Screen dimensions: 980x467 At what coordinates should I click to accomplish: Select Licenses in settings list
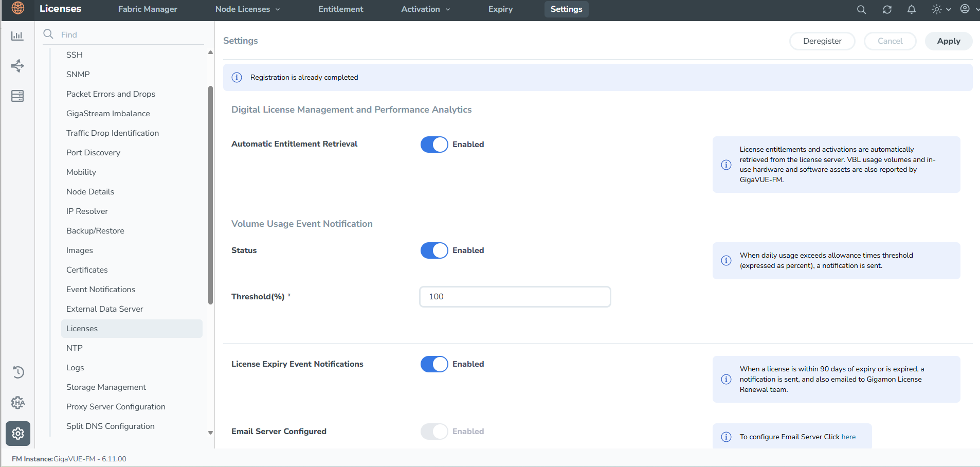pos(132,329)
